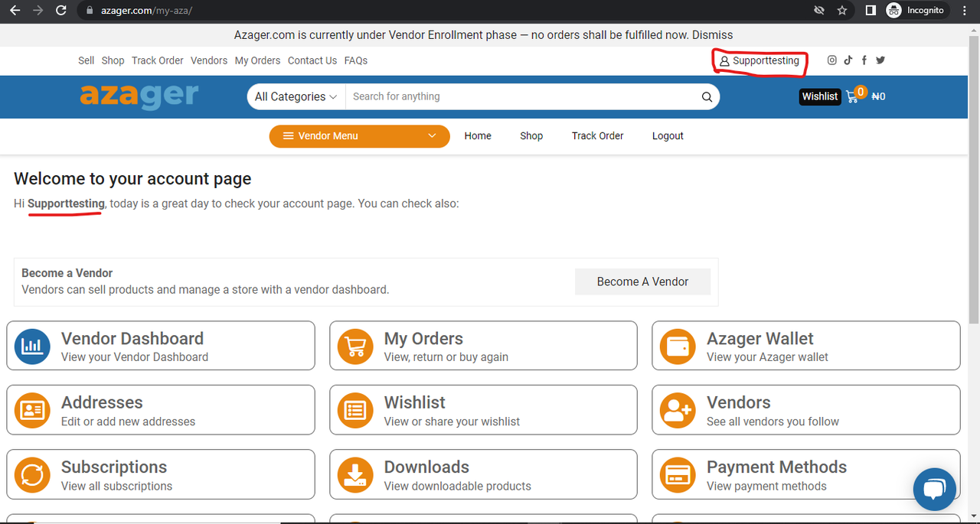Click the Vendor Dashboard chart icon

coord(32,346)
